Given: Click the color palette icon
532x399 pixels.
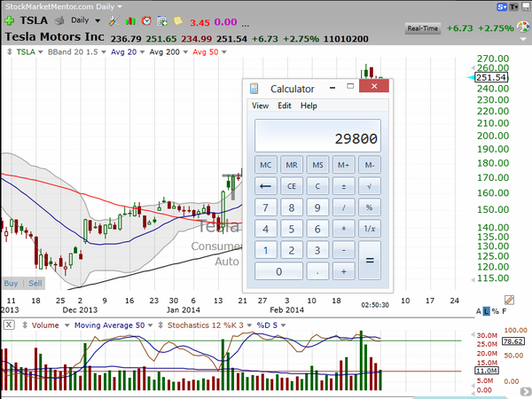Looking at the screenshot, I should point(523,27).
